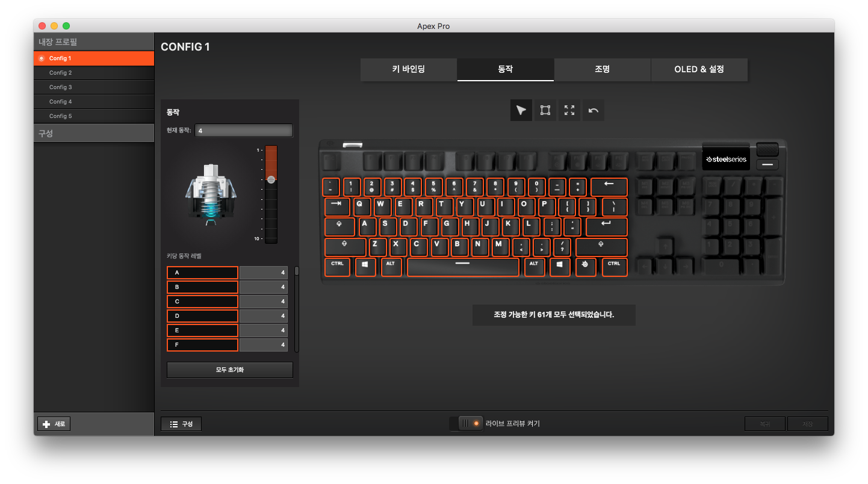868x484 pixels.
Task: Select the Tab arrow key on keyboard
Action: click(337, 207)
